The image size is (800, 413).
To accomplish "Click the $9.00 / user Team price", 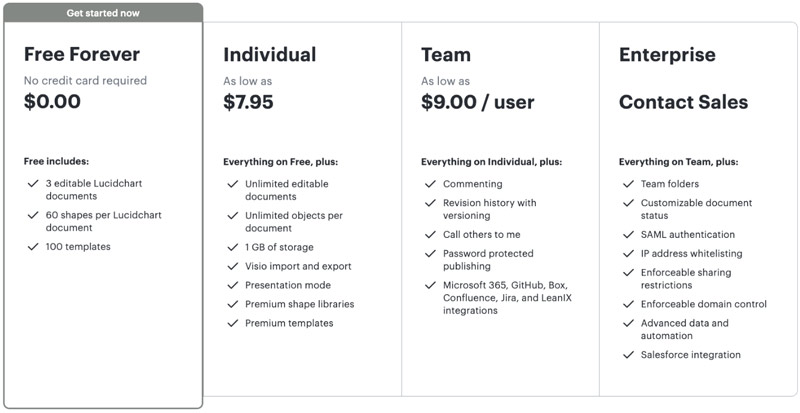I will tap(478, 102).
